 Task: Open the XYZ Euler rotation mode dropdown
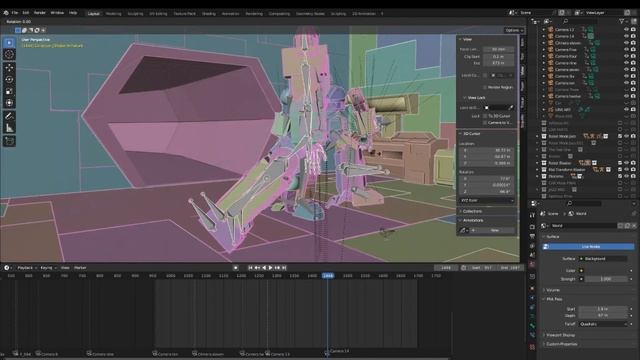tap(487, 201)
